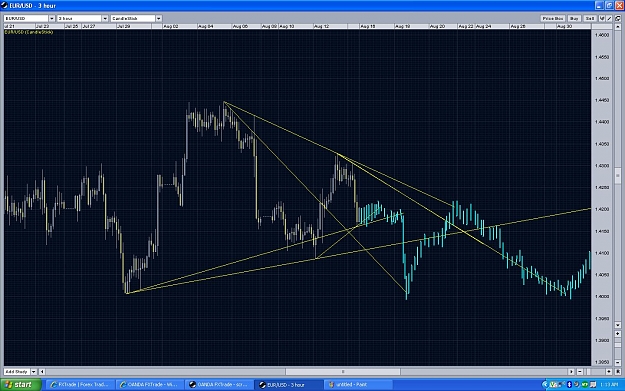The height and width of the screenshot is (391, 625).
Task: Click the Add Study field
Action: click(x=17, y=371)
